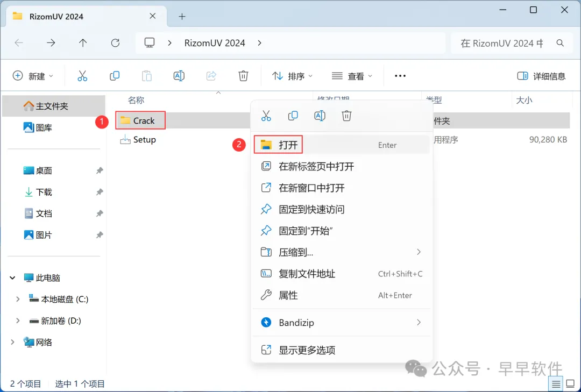The height and width of the screenshot is (392, 581).
Task: Click the Rename icon in the context menu
Action: tap(320, 116)
